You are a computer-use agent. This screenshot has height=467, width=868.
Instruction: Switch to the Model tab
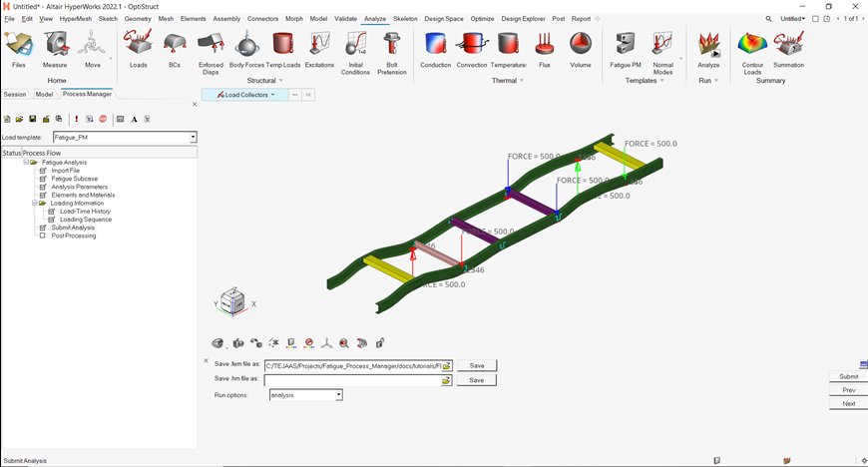pos(44,94)
